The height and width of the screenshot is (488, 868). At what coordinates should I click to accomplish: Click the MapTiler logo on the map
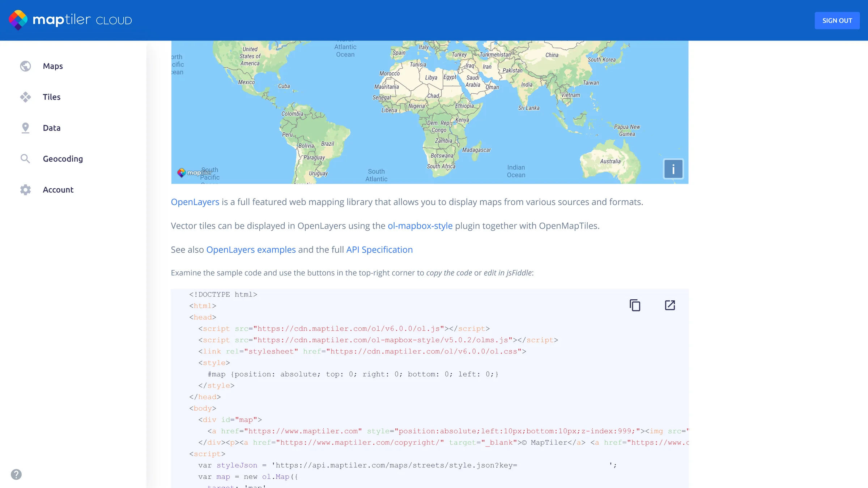[x=194, y=173]
